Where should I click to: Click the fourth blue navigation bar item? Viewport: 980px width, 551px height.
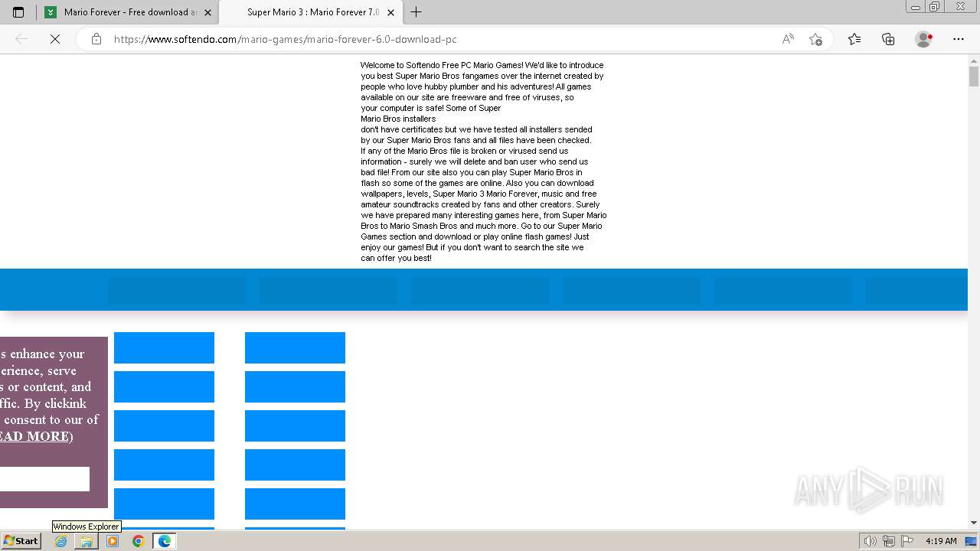(x=631, y=291)
